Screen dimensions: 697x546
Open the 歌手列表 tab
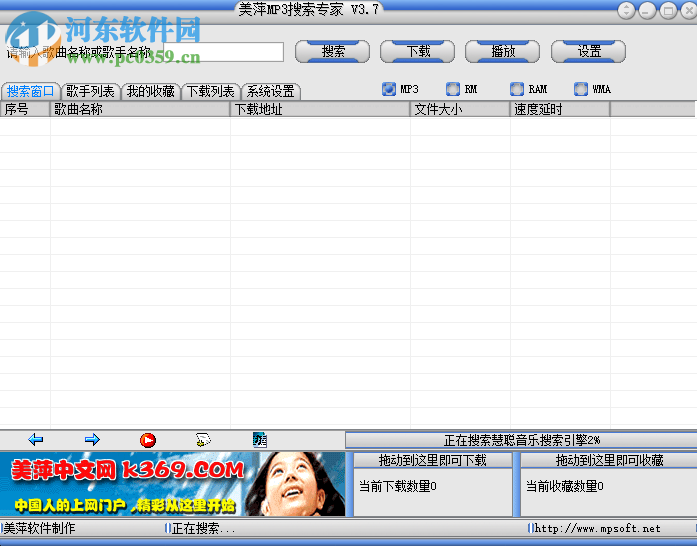[90, 91]
